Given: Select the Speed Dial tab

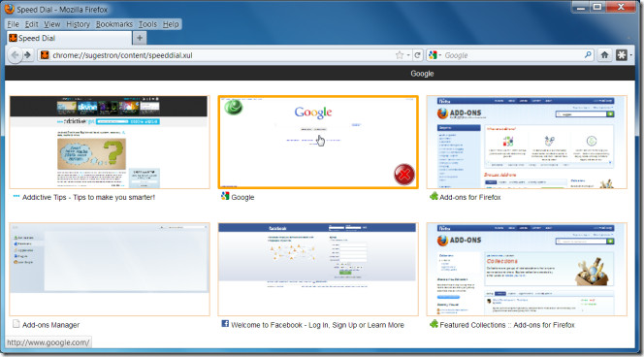Looking at the screenshot, I should [x=69, y=38].
